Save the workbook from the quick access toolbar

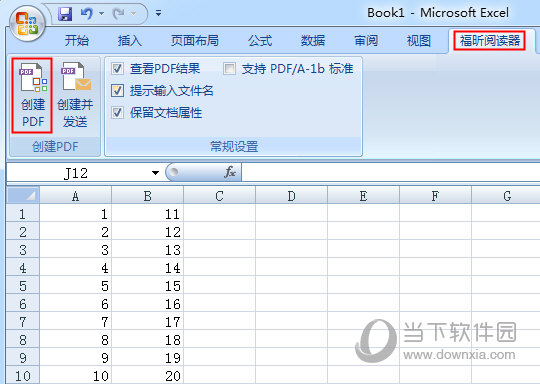(x=65, y=14)
